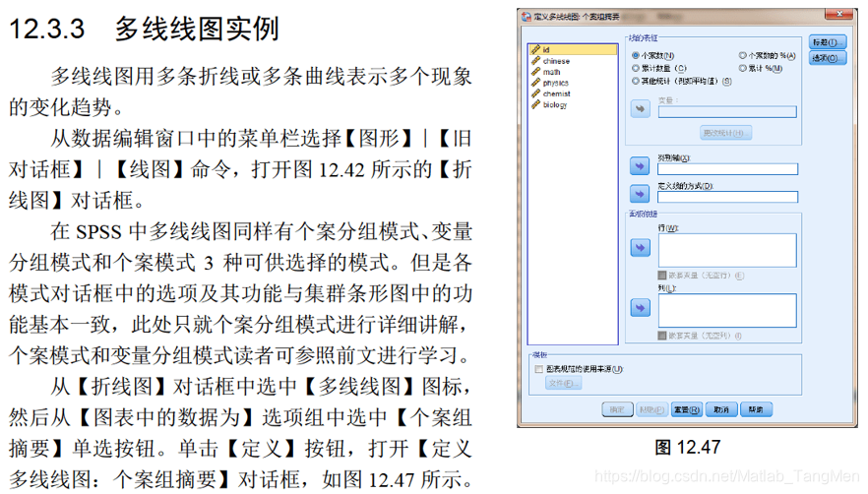868x494 pixels.
Task: Select the 个案数的 %(A) radio button
Action: [x=743, y=55]
